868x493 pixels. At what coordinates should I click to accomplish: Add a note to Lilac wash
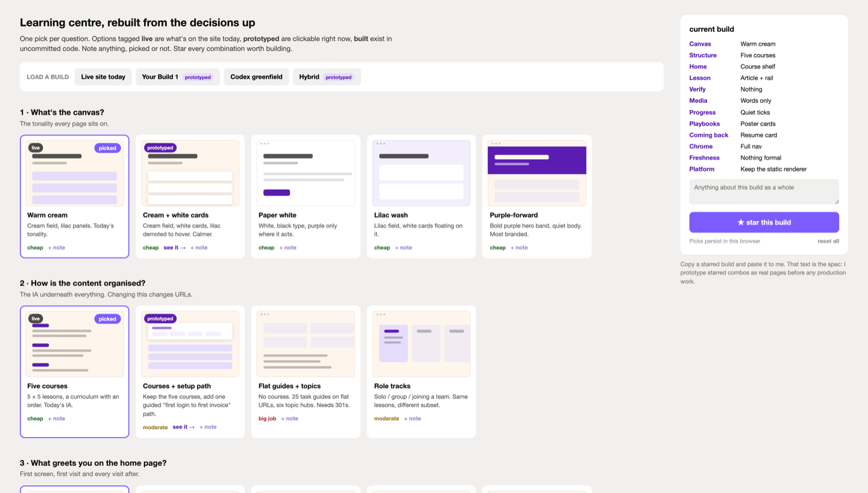pyautogui.click(x=404, y=248)
